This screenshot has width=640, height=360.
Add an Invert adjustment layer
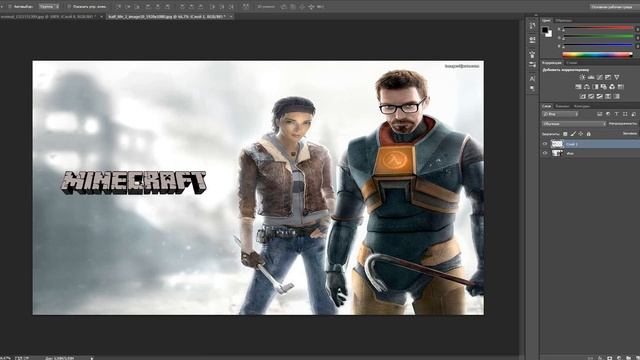point(582,96)
